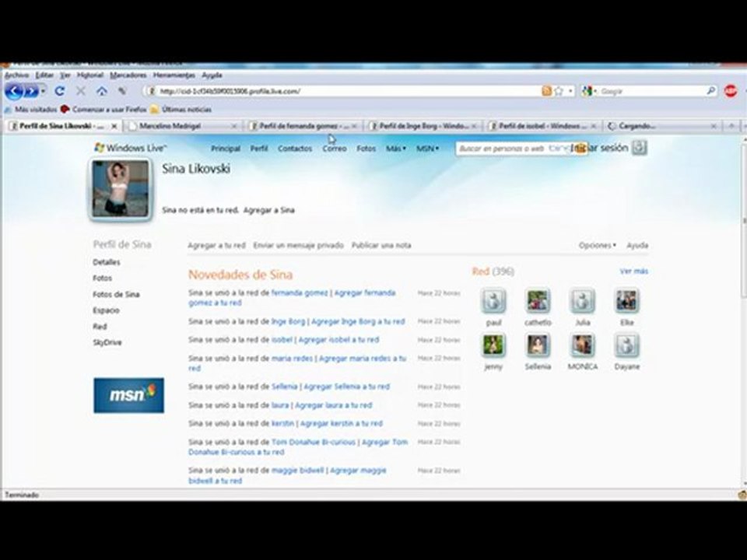Click the kerstin name link
Image resolution: width=747 pixels, height=560 pixels.
point(282,423)
